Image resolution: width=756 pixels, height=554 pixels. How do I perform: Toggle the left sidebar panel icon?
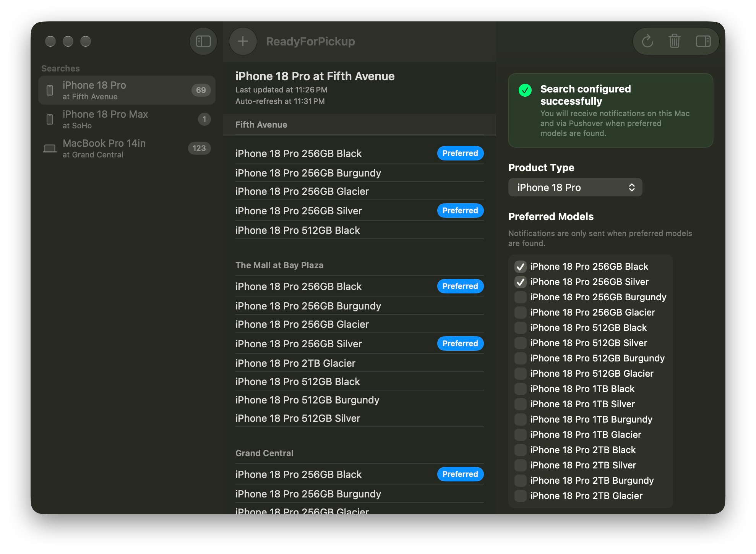tap(203, 41)
